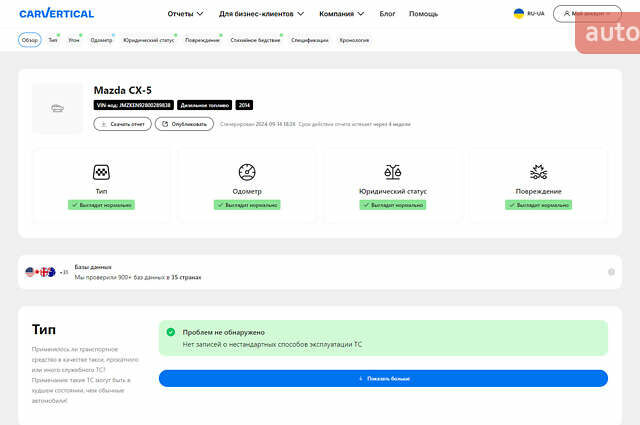Image resolution: width=640 pixels, height=425 pixels.
Task: Open the Компания dropdown
Action: click(341, 14)
